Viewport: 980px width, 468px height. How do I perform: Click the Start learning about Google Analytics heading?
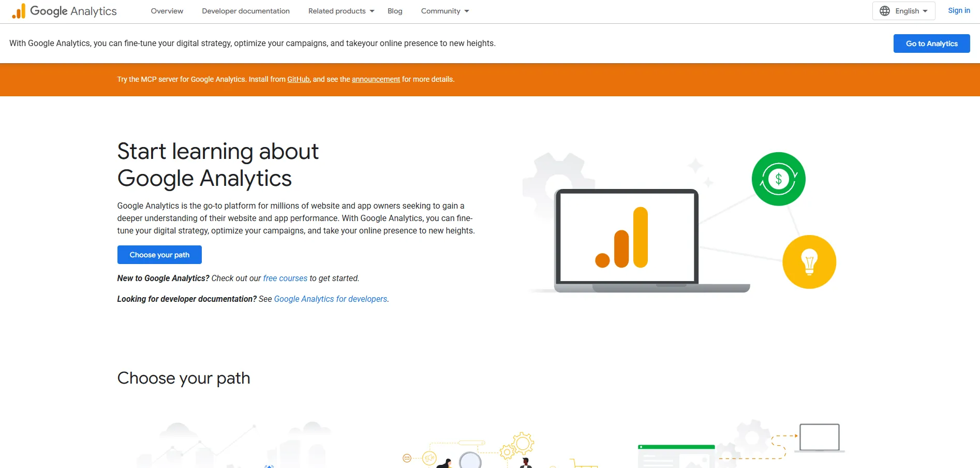(x=218, y=165)
